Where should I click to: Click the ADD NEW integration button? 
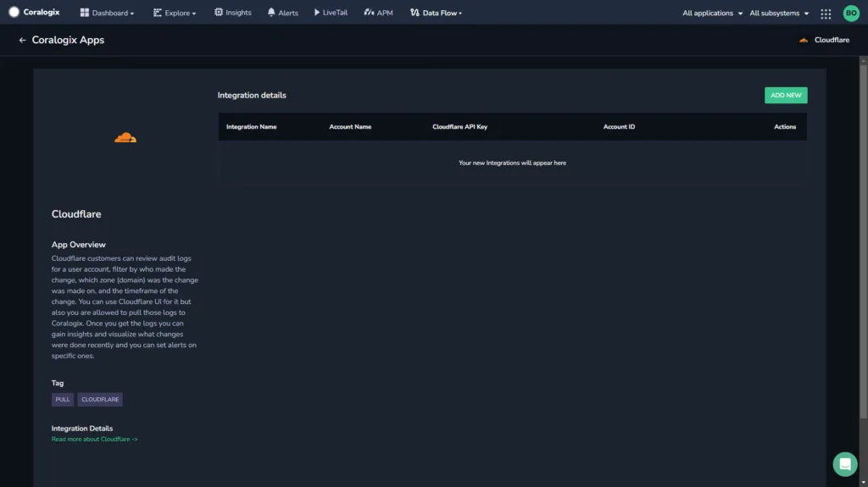point(786,95)
